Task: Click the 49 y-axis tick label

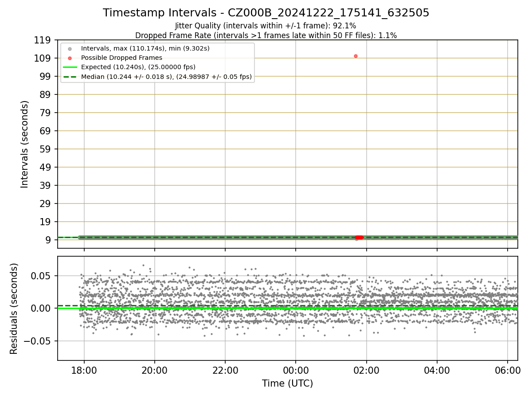Action: [46, 168]
